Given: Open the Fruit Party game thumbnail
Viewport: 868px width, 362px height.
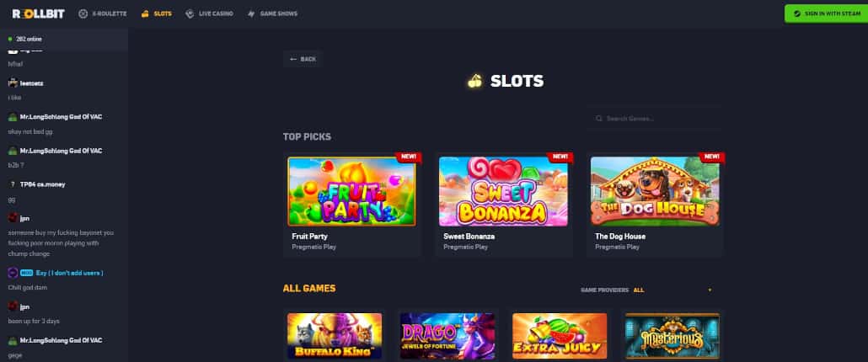Looking at the screenshot, I should click(351, 191).
